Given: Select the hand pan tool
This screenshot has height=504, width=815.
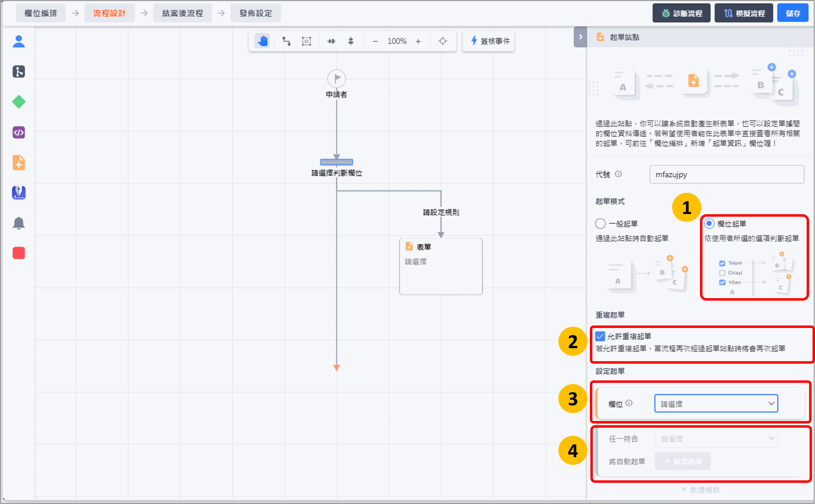Looking at the screenshot, I should [x=263, y=41].
